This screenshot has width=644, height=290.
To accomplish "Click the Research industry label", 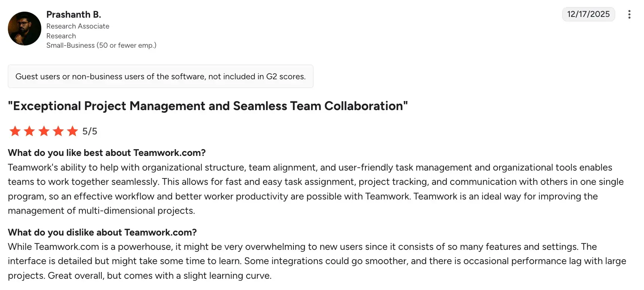I will 61,36.
